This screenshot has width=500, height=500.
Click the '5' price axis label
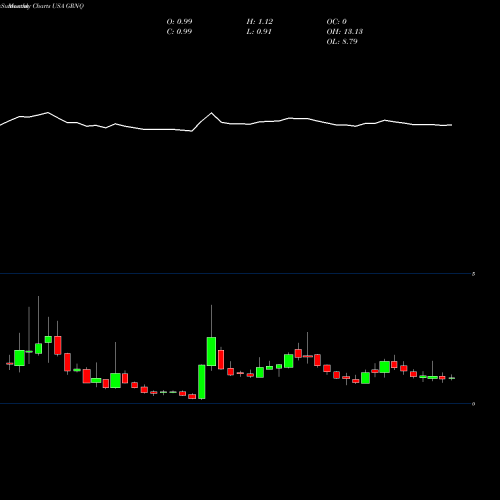(473, 274)
